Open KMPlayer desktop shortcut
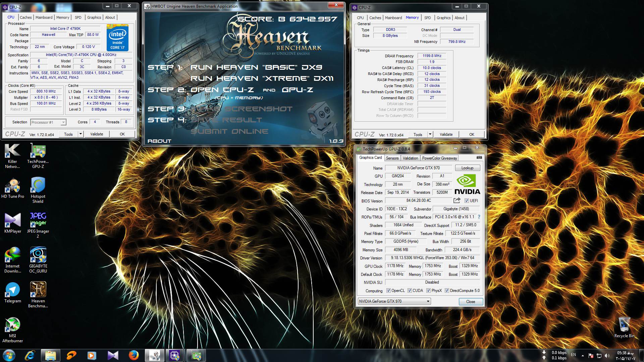 tap(13, 223)
